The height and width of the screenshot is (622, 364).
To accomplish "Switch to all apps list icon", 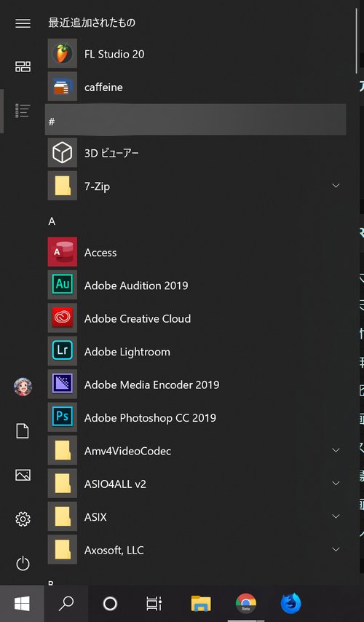I will pos(23,111).
